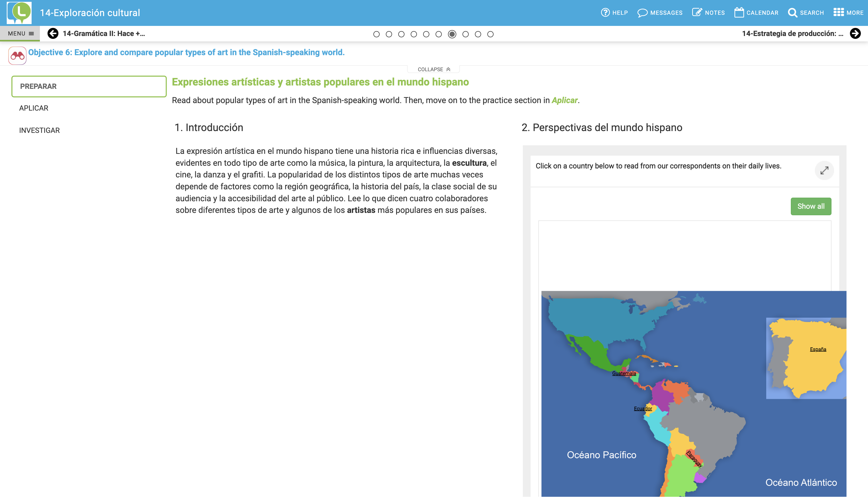The image size is (868, 503).
Task: Click the Expresiones artísticas green heading
Action: 320,82
